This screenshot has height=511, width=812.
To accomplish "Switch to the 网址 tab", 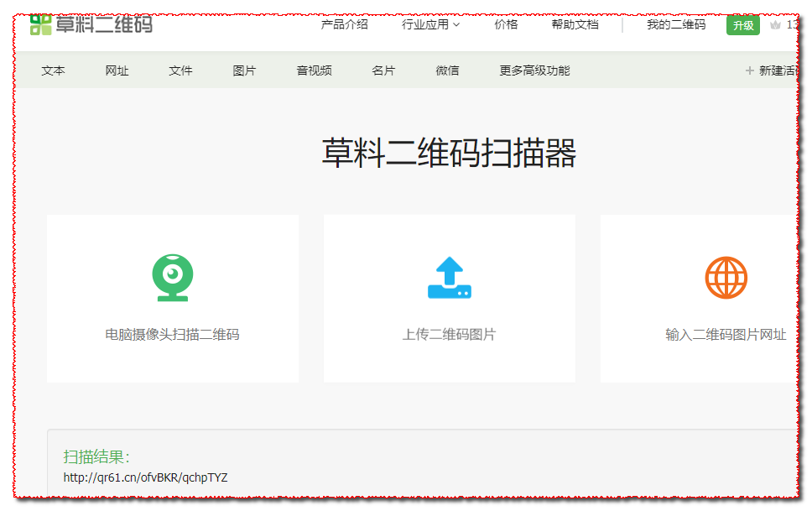I will click(117, 70).
